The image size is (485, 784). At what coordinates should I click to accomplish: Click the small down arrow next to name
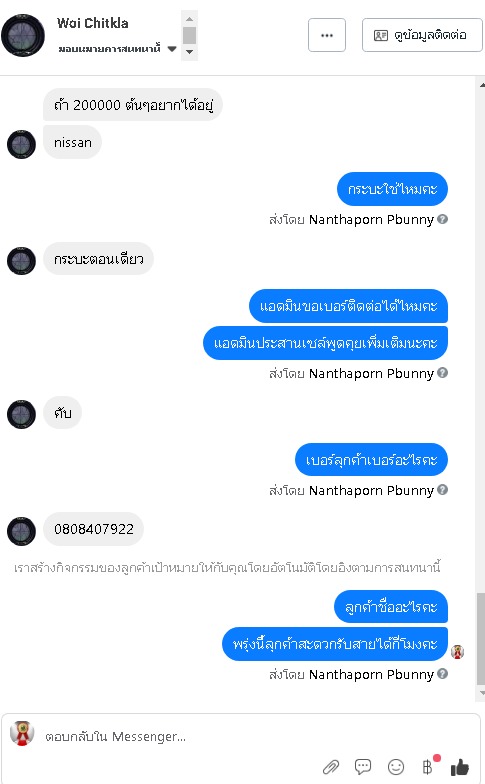(189, 52)
